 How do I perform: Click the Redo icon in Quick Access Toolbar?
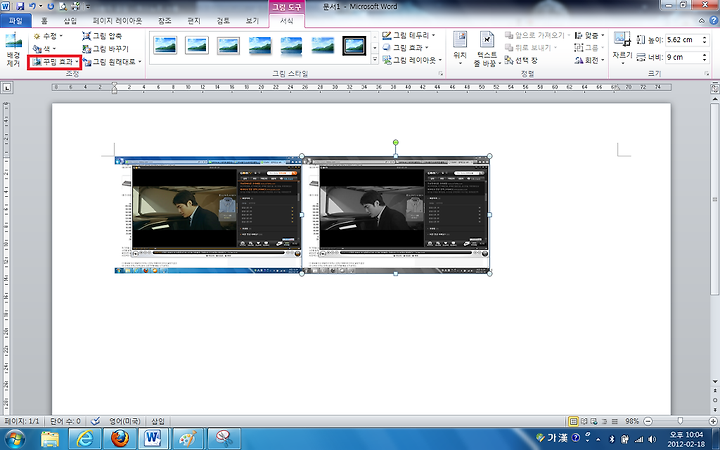coord(51,6)
